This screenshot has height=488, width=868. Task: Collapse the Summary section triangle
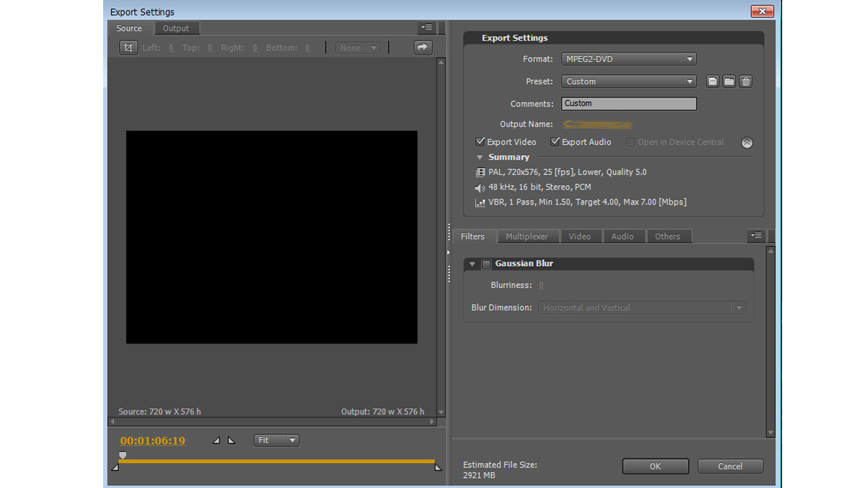point(480,157)
